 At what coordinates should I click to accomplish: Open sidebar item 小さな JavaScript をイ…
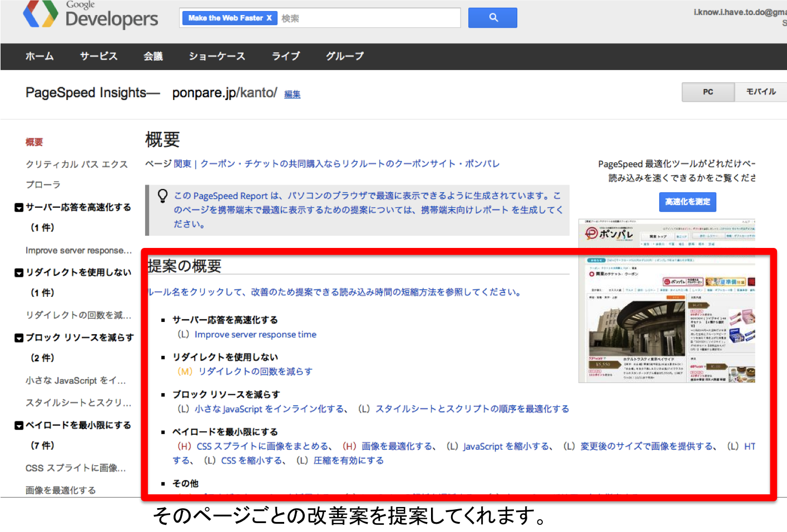(76, 381)
